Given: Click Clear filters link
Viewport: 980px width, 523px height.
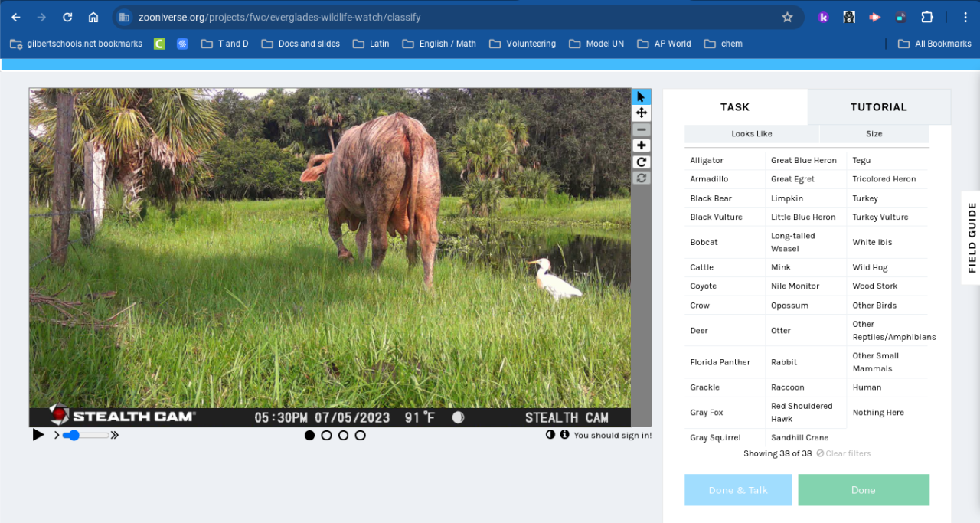Looking at the screenshot, I should pyautogui.click(x=844, y=453).
